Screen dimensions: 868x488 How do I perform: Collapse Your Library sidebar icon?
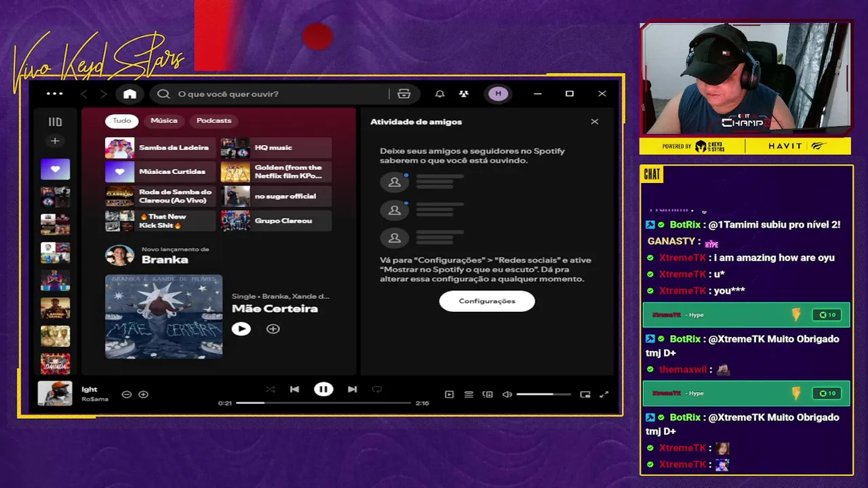coord(55,122)
